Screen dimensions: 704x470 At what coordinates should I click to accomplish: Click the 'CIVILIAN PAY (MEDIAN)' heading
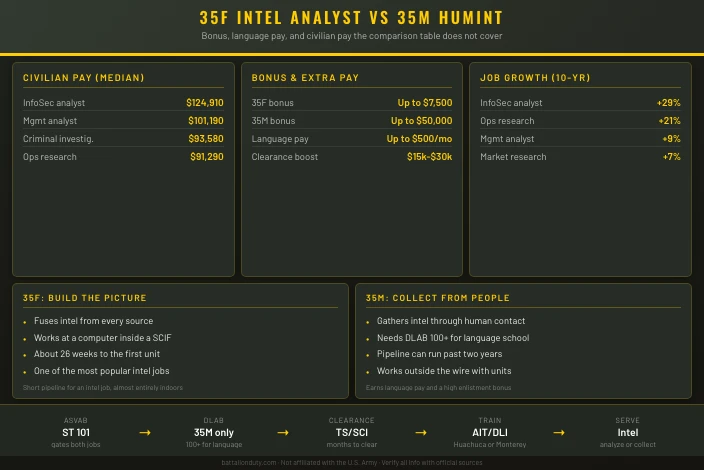[84, 78]
